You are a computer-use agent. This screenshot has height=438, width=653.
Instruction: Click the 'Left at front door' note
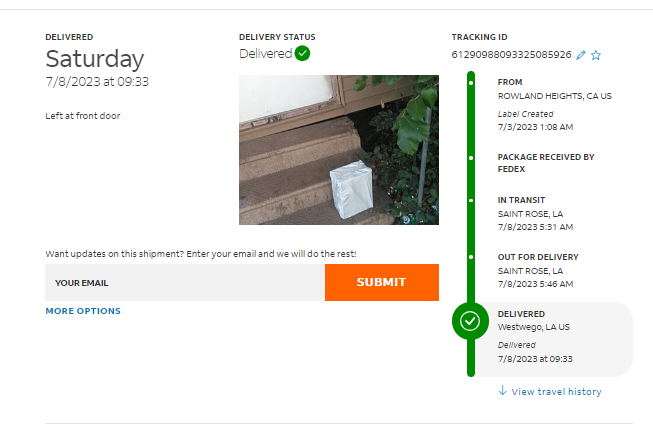point(83,116)
